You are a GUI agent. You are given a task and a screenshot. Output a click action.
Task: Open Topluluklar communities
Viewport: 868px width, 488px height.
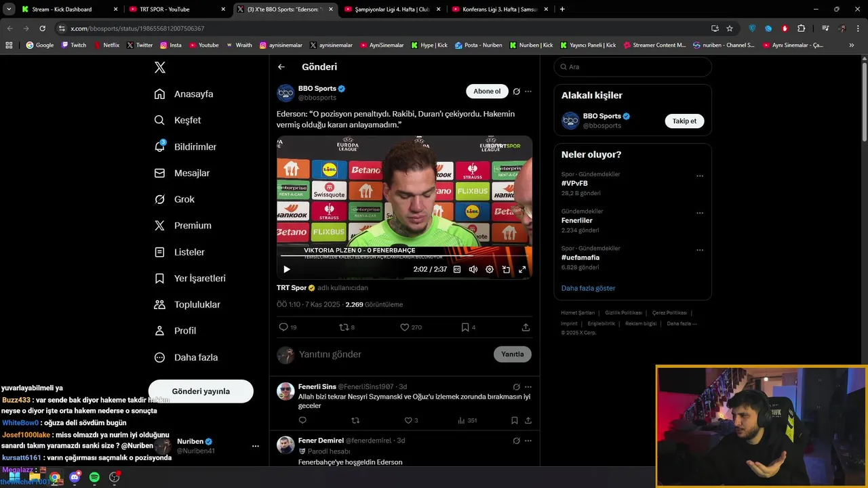pyautogui.click(x=187, y=304)
